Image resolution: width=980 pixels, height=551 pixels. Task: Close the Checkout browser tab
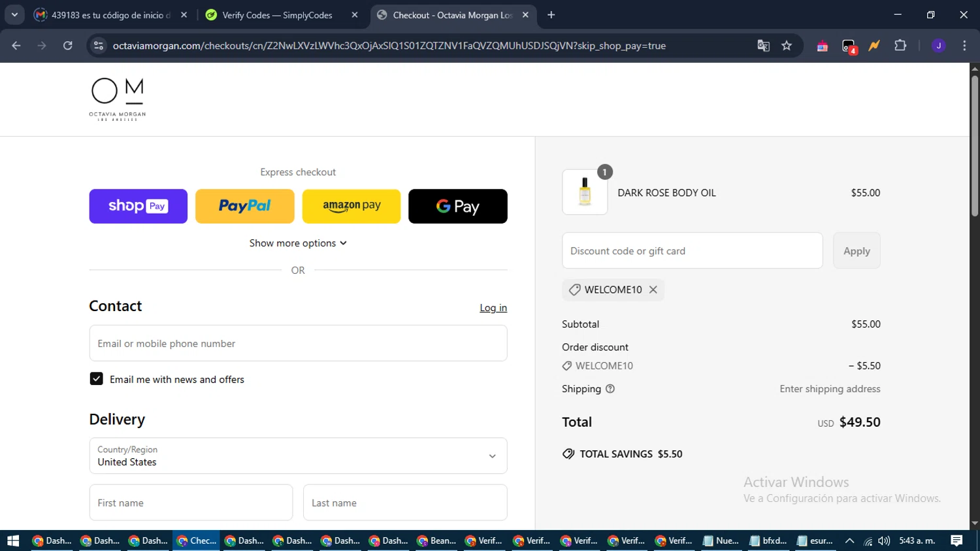pyautogui.click(x=525, y=15)
